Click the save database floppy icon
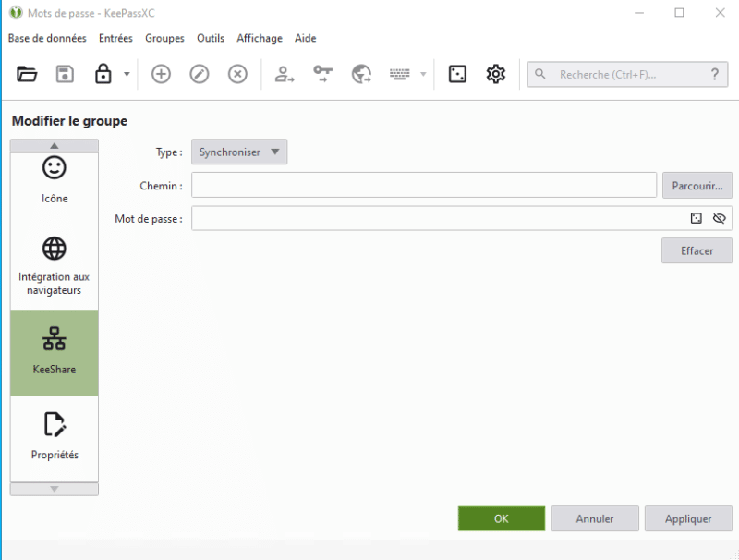Screen dimensions: 739x560 (65, 74)
